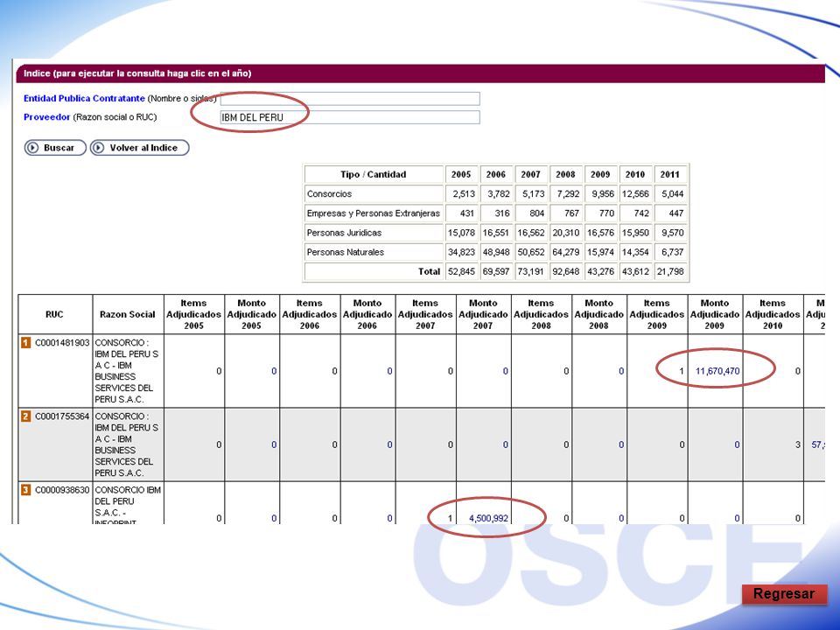Click the red Regresar button
This screenshot has height=630, width=840.
click(784, 594)
